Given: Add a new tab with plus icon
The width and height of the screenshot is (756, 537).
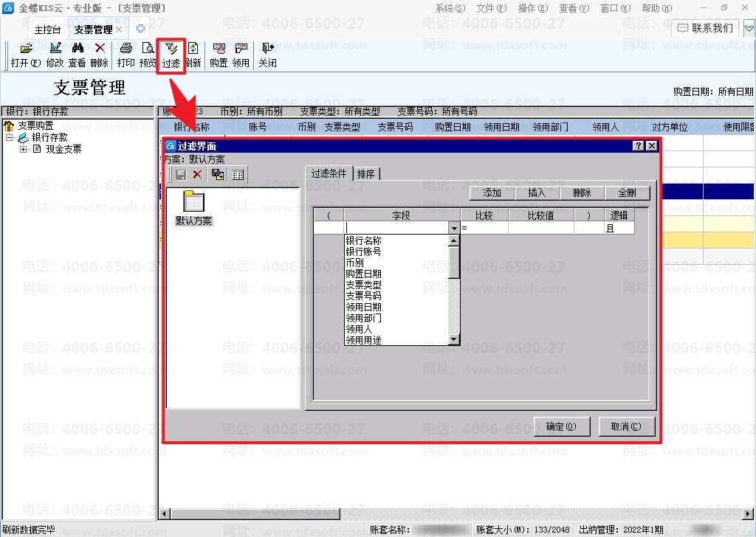Looking at the screenshot, I should pos(140,29).
